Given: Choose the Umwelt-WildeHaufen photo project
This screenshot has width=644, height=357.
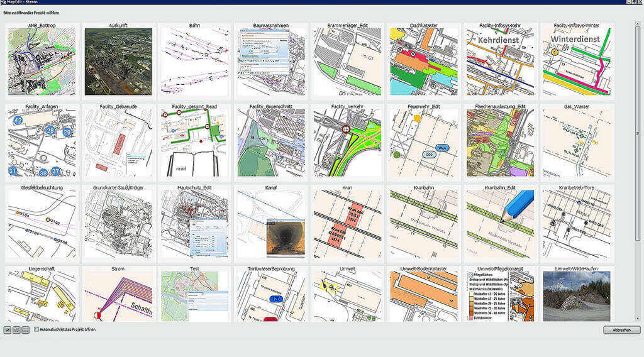Looking at the screenshot, I should tap(577, 295).
